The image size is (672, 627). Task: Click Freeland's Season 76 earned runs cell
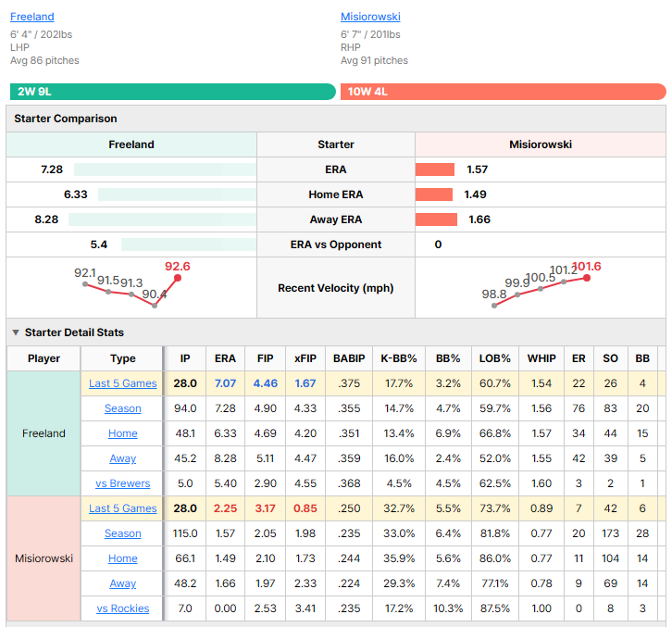579,408
